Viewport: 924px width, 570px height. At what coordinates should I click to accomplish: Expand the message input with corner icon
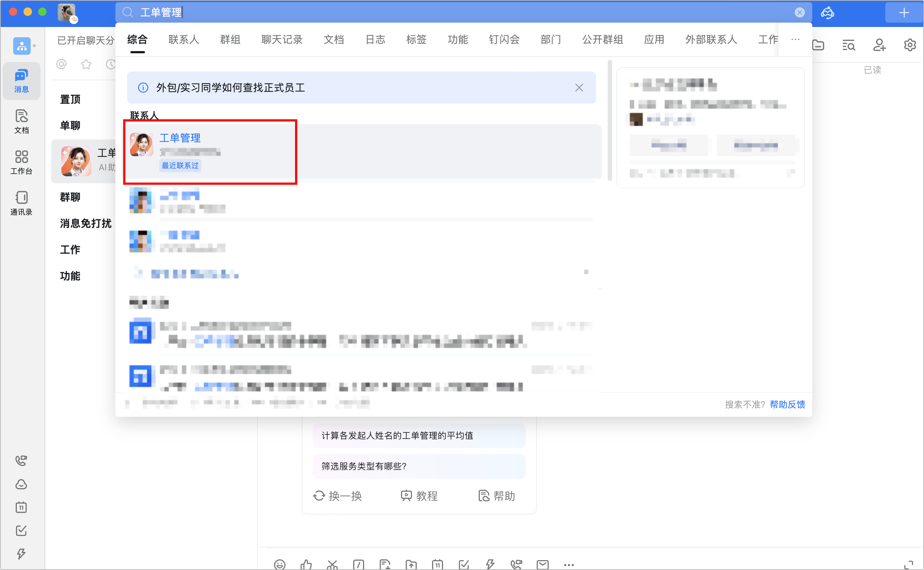(909, 565)
